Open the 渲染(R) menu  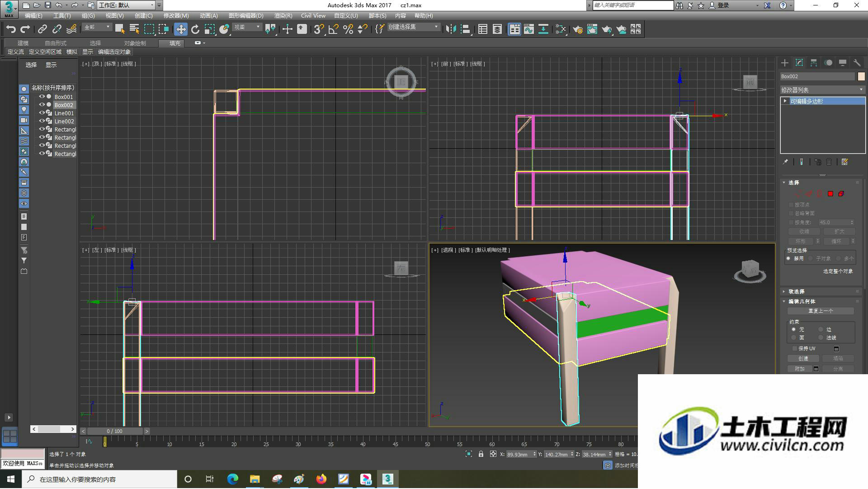(x=283, y=16)
